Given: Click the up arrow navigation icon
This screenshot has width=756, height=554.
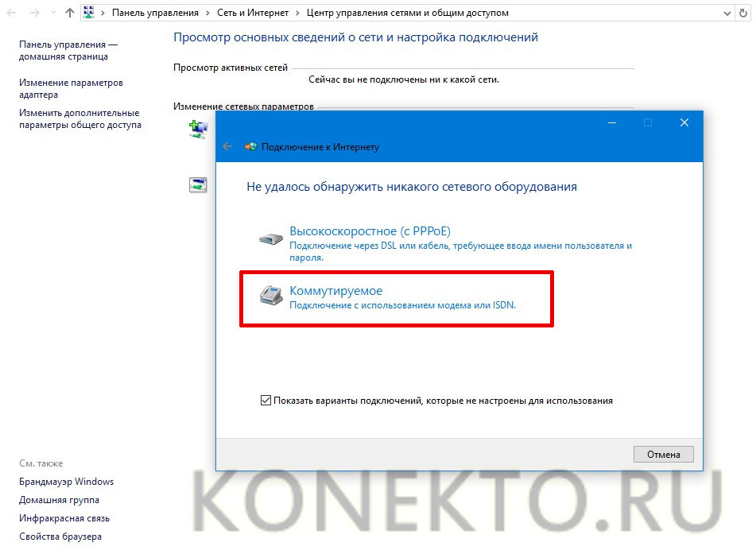Looking at the screenshot, I should pos(70,13).
